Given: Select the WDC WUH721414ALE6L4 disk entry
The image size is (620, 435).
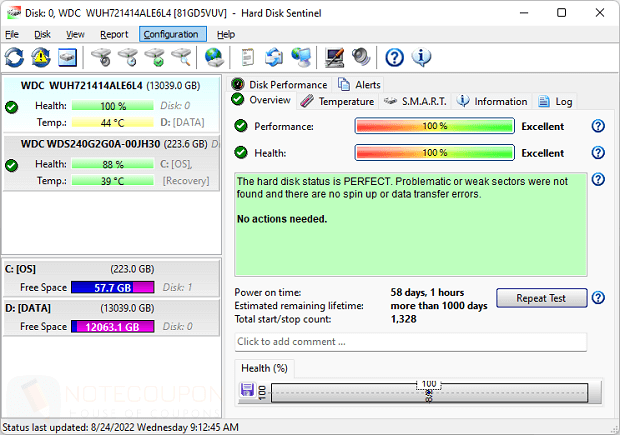Looking at the screenshot, I should coord(111,104).
